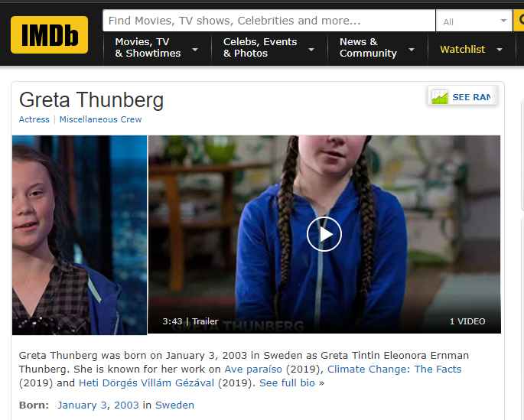The image size is (524, 420).
Task: Click into the Find Movies search field
Action: coord(269,21)
